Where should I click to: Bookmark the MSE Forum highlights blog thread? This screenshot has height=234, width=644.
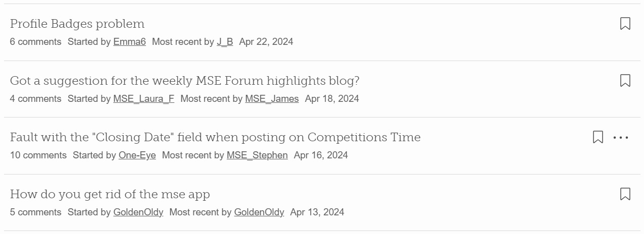click(x=625, y=81)
